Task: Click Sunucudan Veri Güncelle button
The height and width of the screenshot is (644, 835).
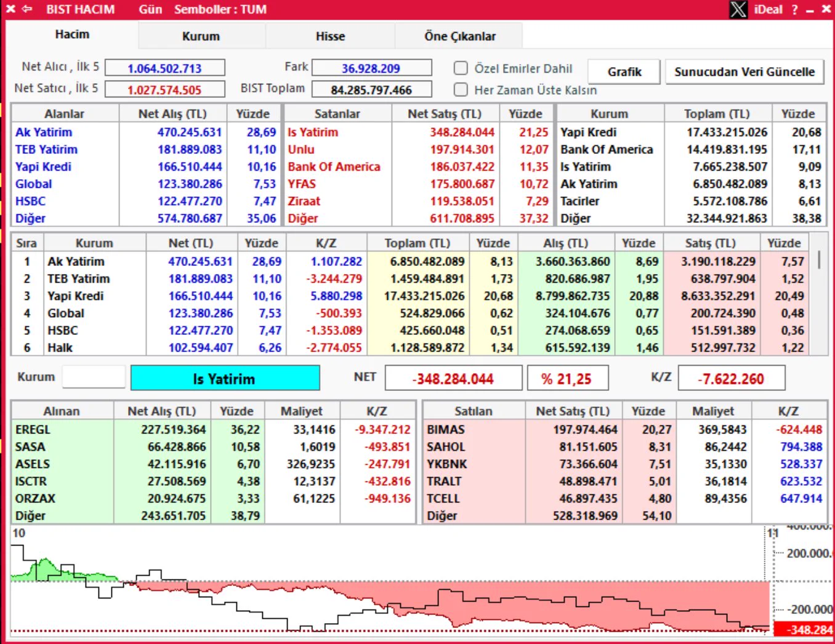Action: (744, 71)
